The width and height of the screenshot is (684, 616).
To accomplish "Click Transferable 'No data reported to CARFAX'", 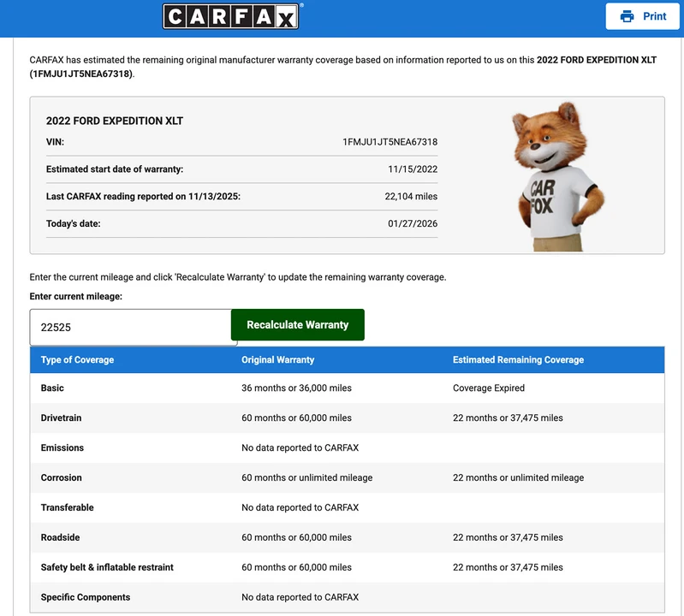I will click(x=300, y=507).
